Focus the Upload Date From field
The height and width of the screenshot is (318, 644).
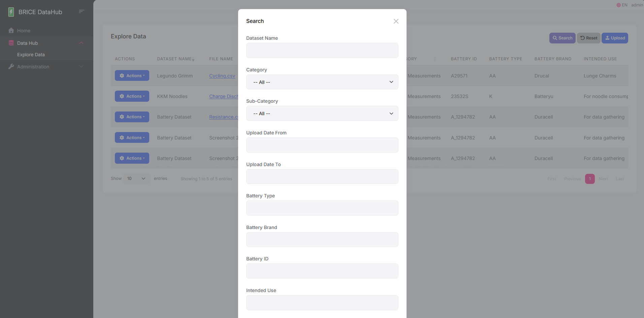point(322,145)
